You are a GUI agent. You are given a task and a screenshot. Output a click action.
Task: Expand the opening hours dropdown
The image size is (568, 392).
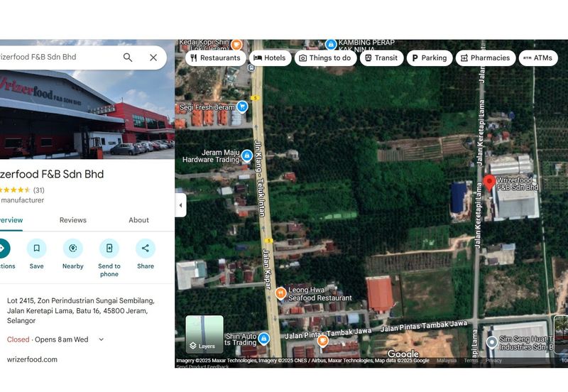click(101, 339)
